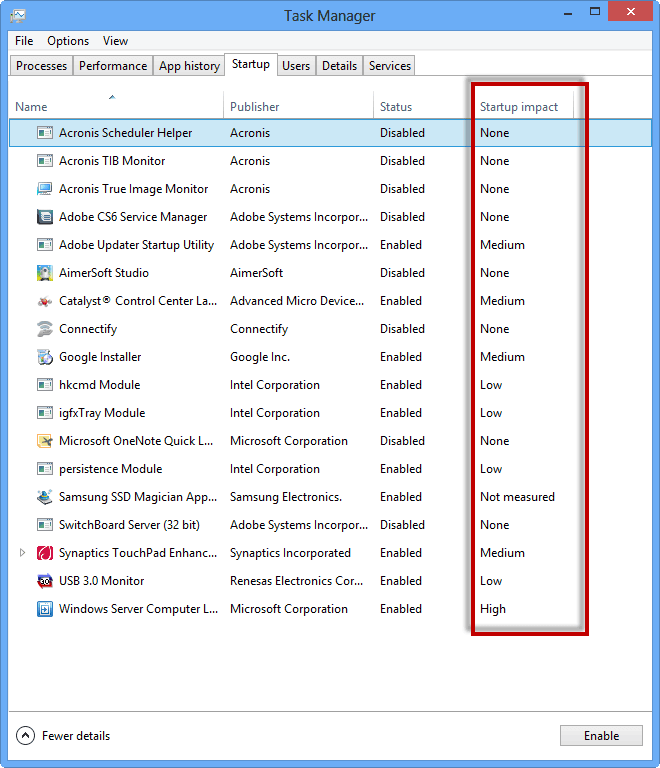Select the SwitchBoard Server (32 bit) name
Screen dimensions: 660x768
coord(129,525)
